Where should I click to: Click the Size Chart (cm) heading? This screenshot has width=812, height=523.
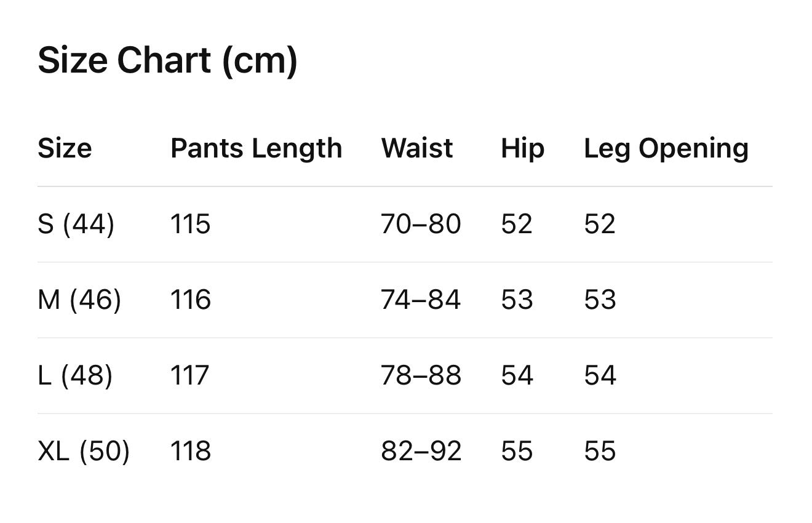tap(167, 62)
